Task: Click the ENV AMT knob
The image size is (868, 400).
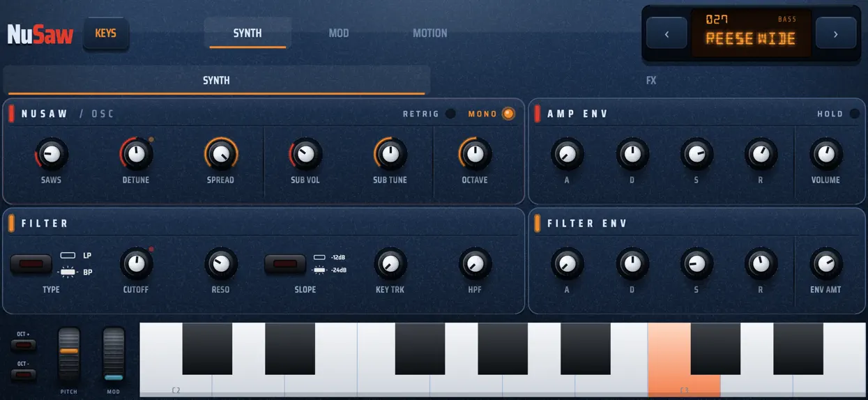Action: coord(825,263)
